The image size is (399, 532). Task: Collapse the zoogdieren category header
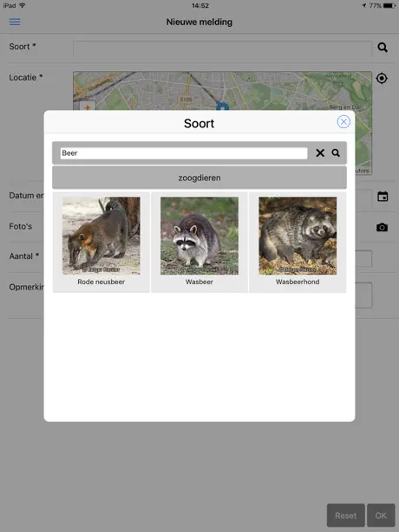click(x=199, y=178)
